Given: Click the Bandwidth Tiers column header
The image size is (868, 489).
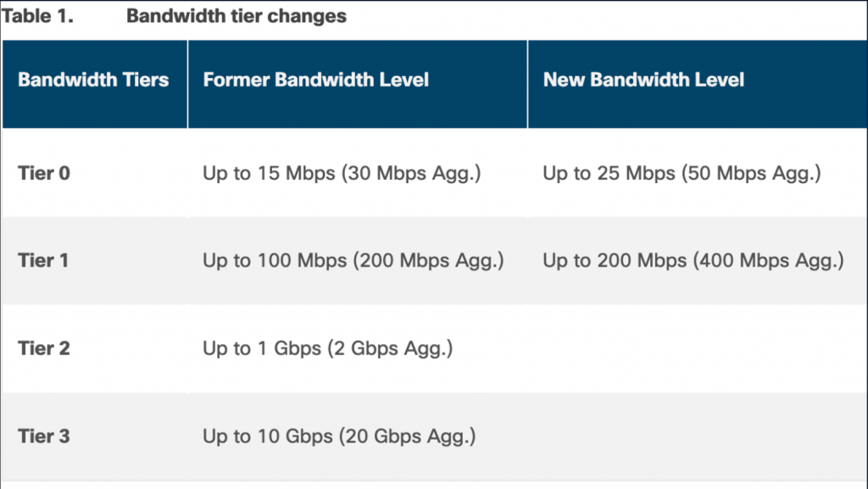Looking at the screenshot, I should (x=93, y=81).
